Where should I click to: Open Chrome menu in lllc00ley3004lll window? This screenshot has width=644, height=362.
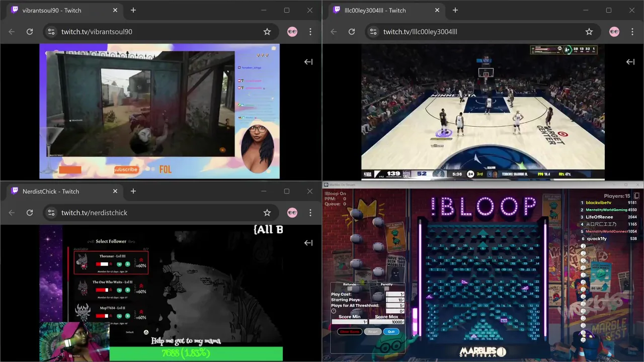tap(632, 32)
